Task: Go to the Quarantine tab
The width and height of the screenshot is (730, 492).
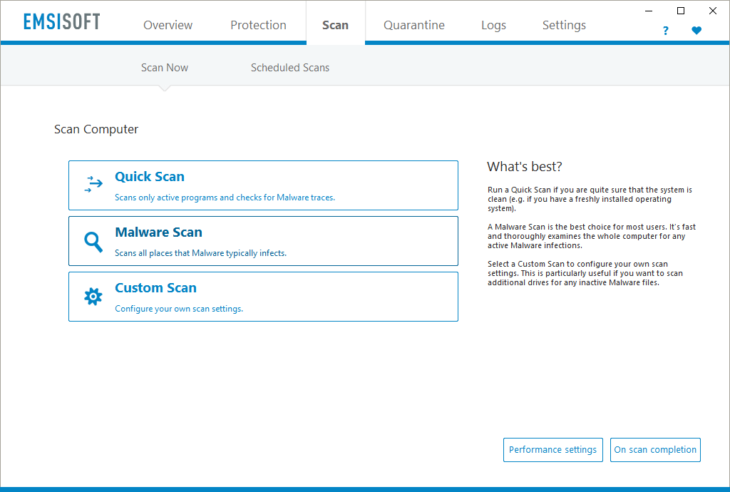Action: [414, 25]
